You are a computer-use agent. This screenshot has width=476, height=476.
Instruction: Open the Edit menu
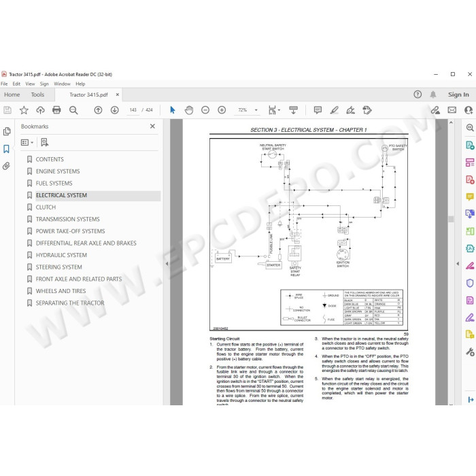coord(16,84)
